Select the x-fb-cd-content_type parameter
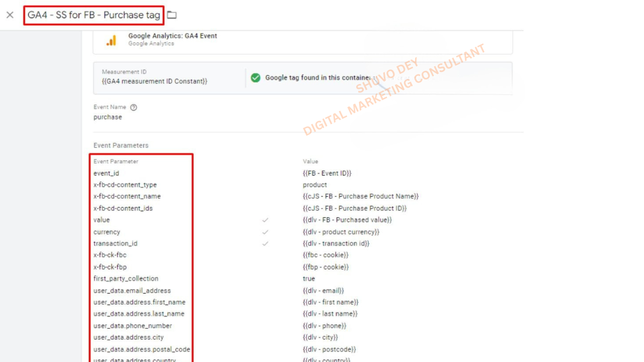Viewport: 644px width, 362px height. pos(125,185)
